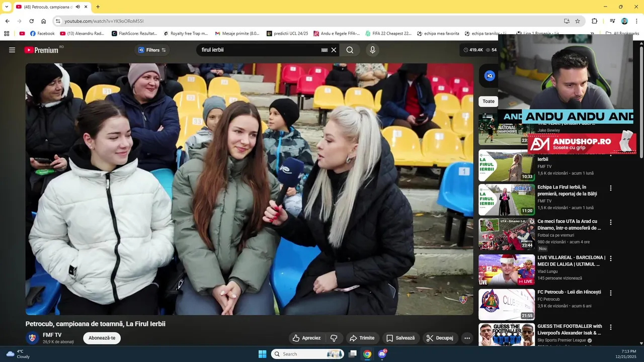The height and width of the screenshot is (362, 644).
Task: Open options for LIVE VILLAREAL - BARCELONA video
Action: (611, 258)
